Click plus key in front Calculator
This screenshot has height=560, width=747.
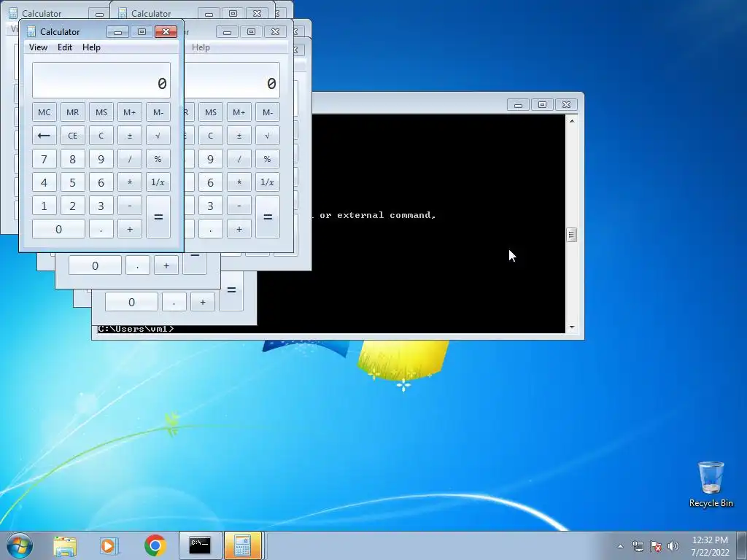pos(130,229)
